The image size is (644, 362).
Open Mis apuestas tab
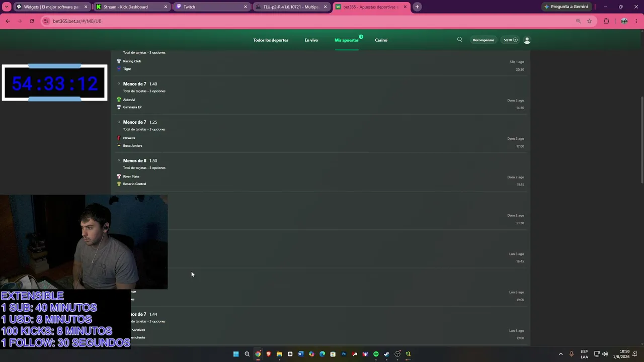(347, 40)
